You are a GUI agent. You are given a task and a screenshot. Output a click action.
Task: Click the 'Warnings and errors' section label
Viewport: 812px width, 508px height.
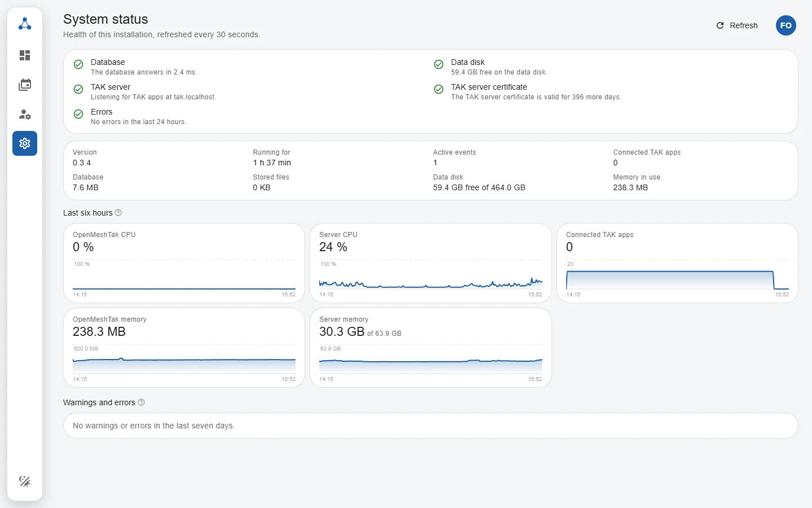pos(99,402)
